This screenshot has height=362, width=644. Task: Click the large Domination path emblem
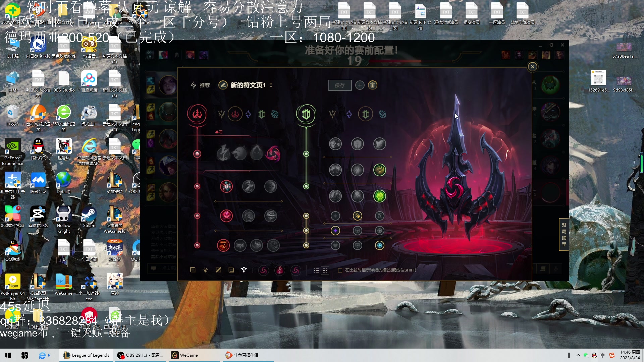pyautogui.click(x=197, y=114)
